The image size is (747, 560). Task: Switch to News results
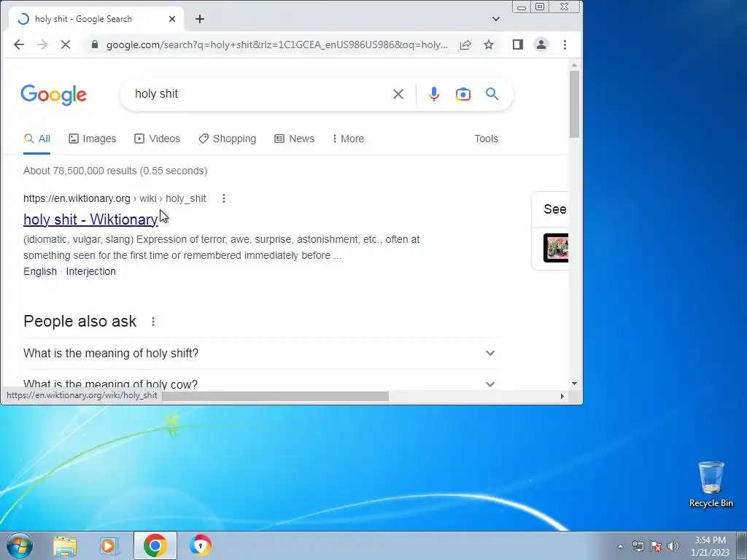(295, 139)
